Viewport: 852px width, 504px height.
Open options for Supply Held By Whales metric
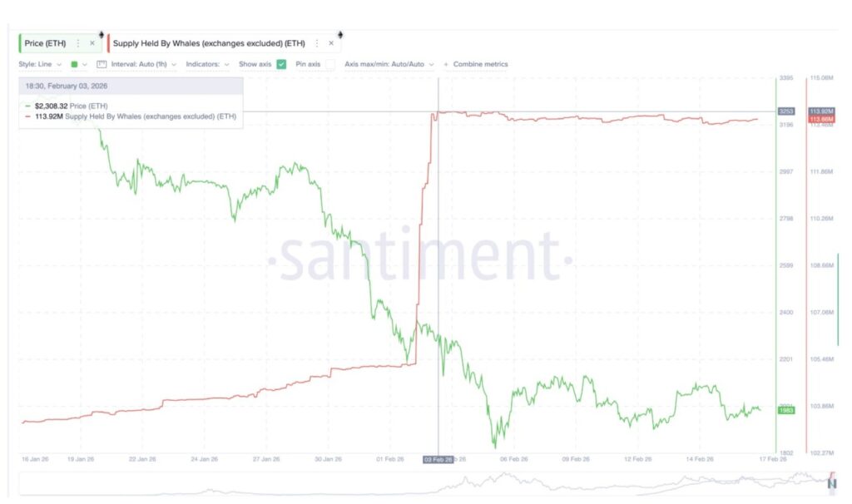[x=317, y=43]
